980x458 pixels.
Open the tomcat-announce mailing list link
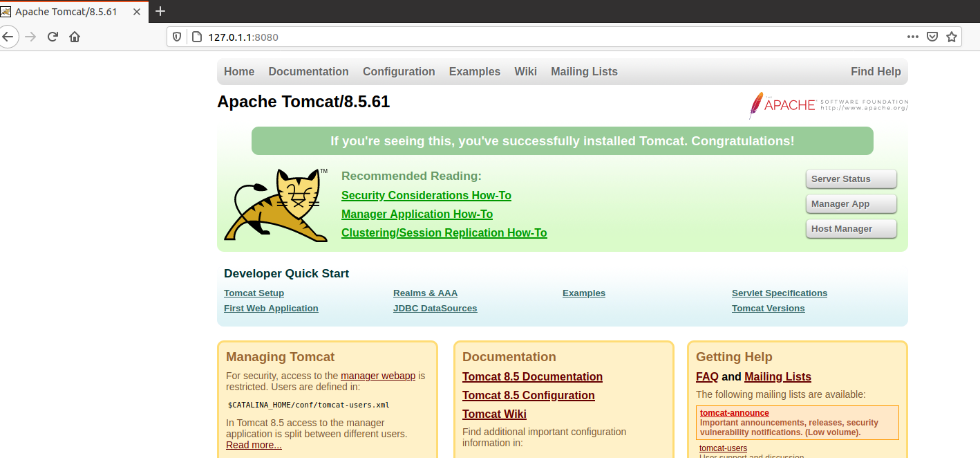click(734, 413)
